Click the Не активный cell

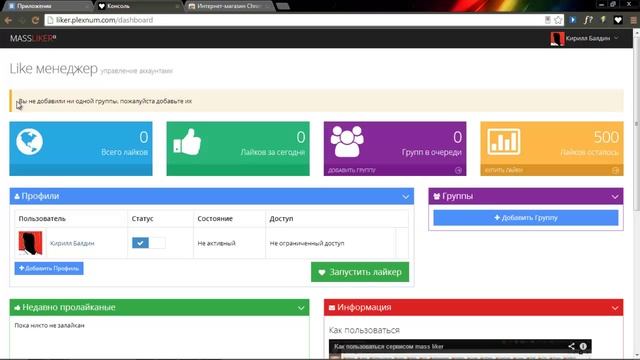tap(216, 243)
